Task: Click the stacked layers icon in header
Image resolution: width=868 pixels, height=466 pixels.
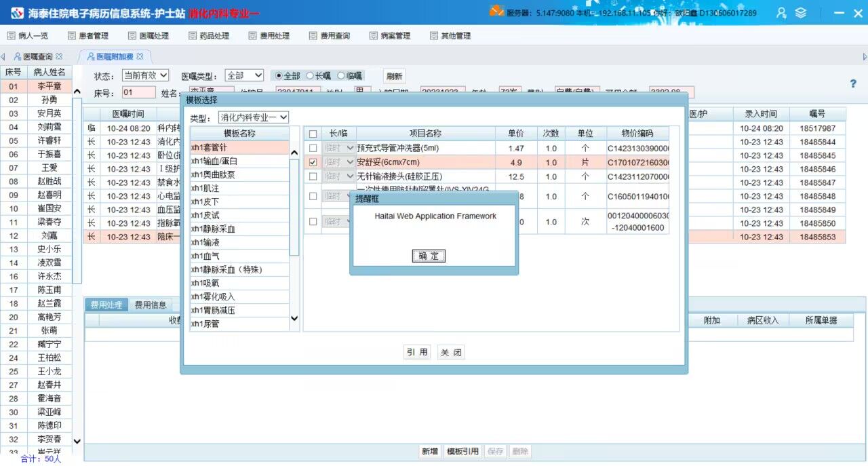Action: tap(801, 12)
